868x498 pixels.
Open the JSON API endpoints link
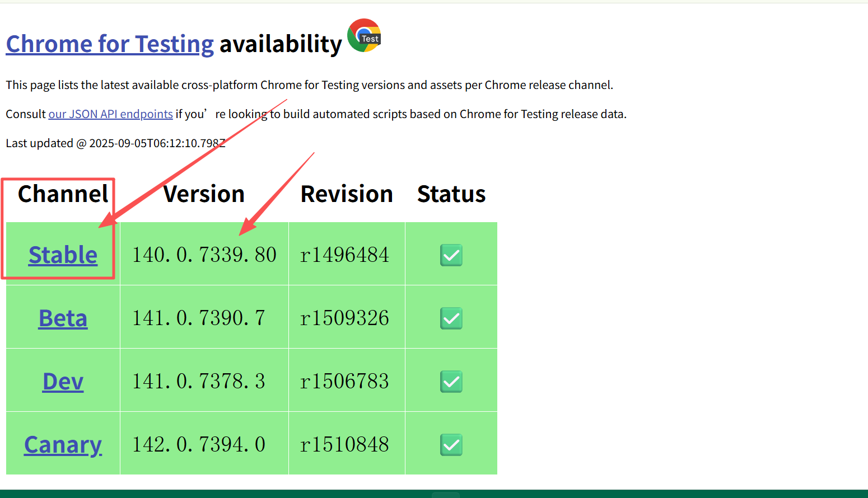[x=110, y=114]
